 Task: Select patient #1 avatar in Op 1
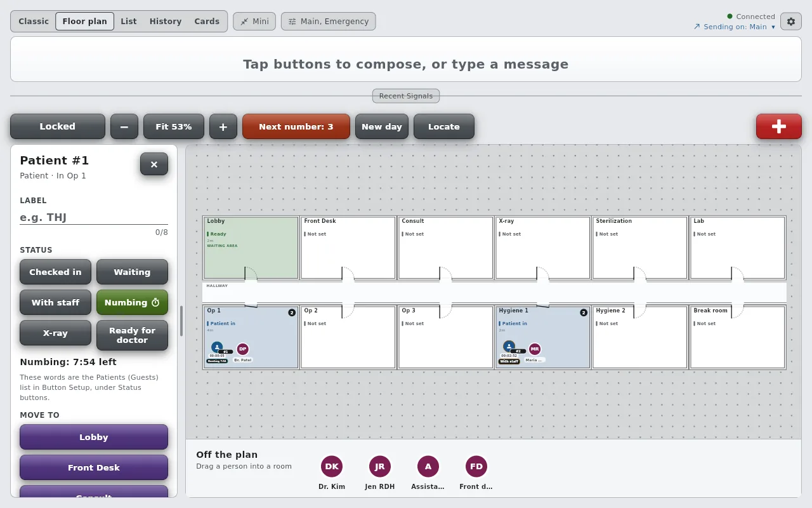pos(217,347)
